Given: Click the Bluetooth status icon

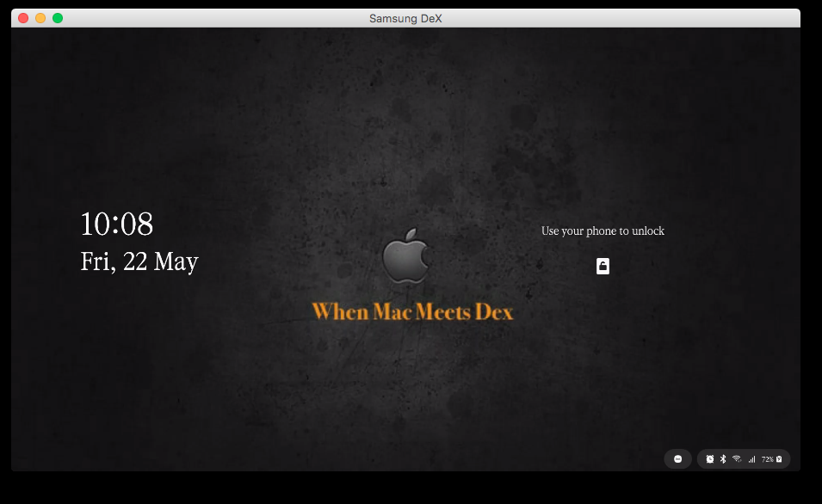Looking at the screenshot, I should [723, 459].
